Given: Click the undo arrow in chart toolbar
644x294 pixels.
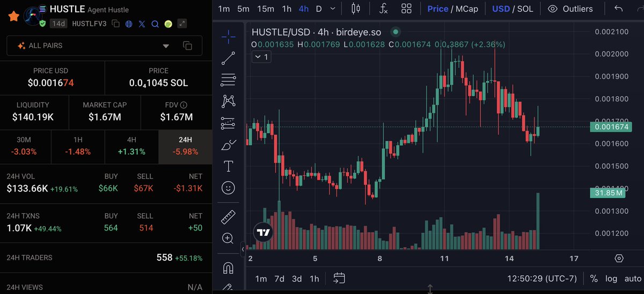Looking at the screenshot, I should coord(619,9).
